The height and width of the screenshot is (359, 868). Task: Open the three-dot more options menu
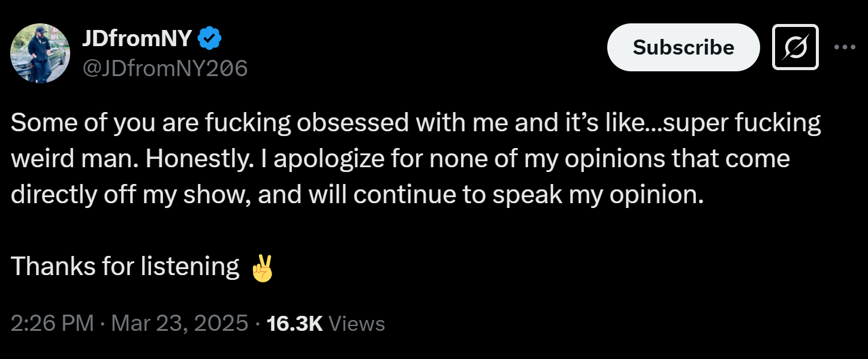845,47
